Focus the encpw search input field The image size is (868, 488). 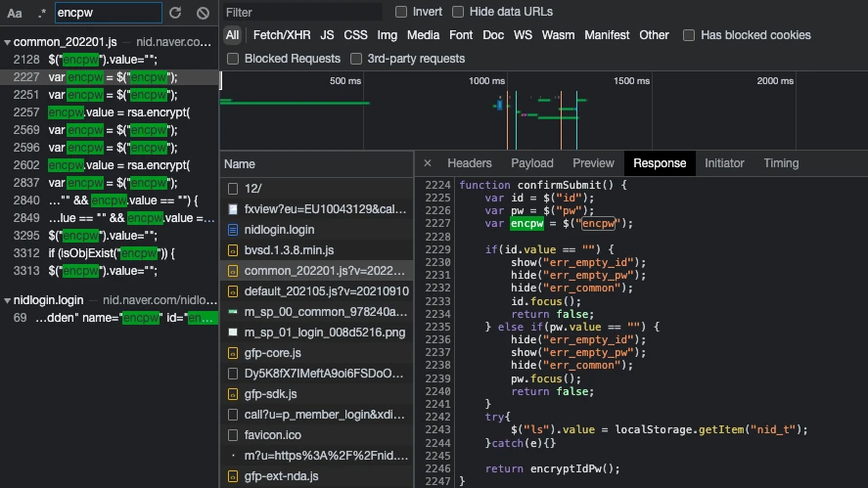click(109, 13)
